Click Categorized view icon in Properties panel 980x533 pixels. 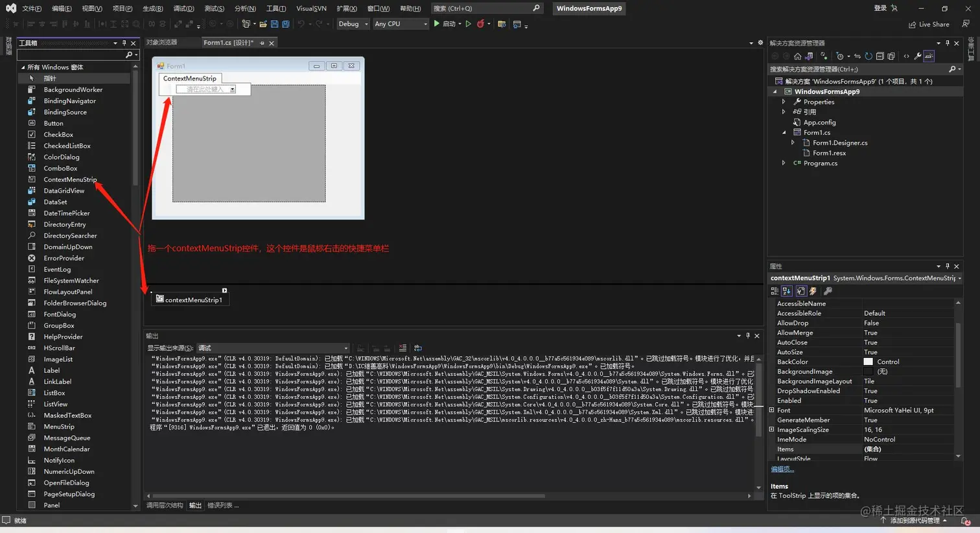775,291
